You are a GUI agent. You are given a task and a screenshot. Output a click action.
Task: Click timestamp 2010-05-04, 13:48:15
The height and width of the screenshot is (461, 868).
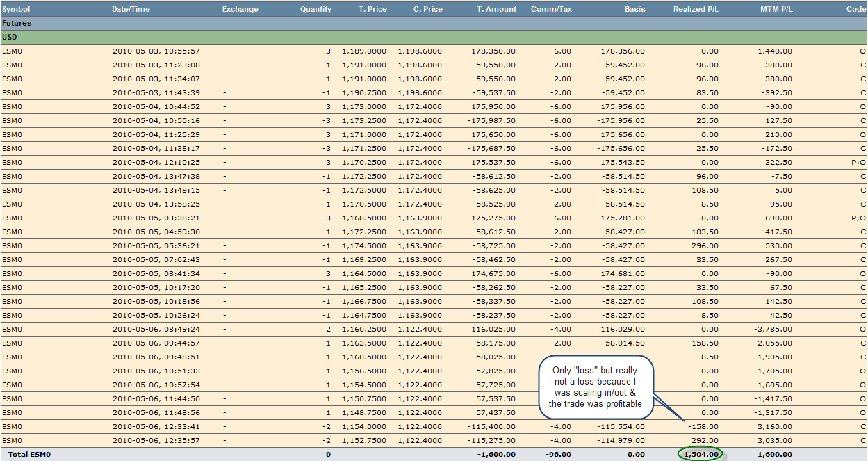156,190
